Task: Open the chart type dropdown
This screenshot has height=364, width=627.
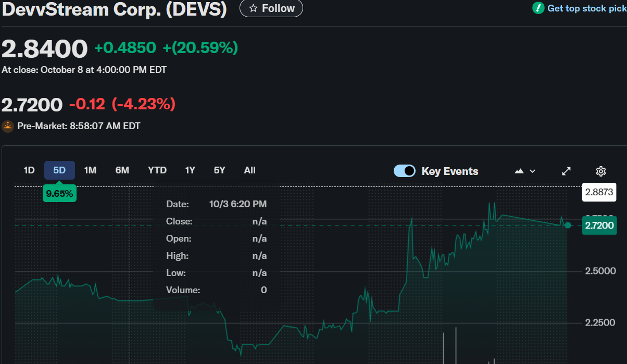Action: coord(525,171)
